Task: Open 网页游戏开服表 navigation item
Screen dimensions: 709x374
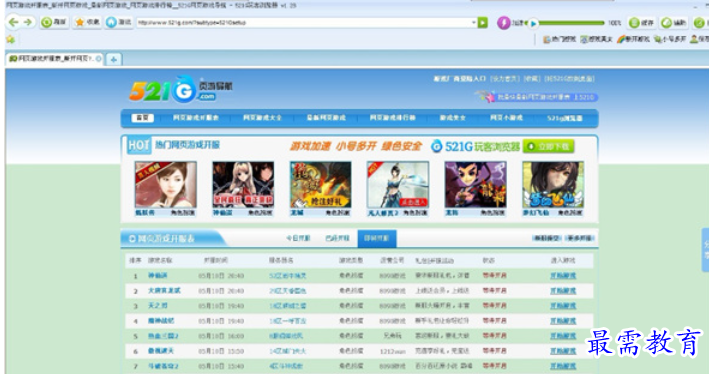Action: pos(195,118)
